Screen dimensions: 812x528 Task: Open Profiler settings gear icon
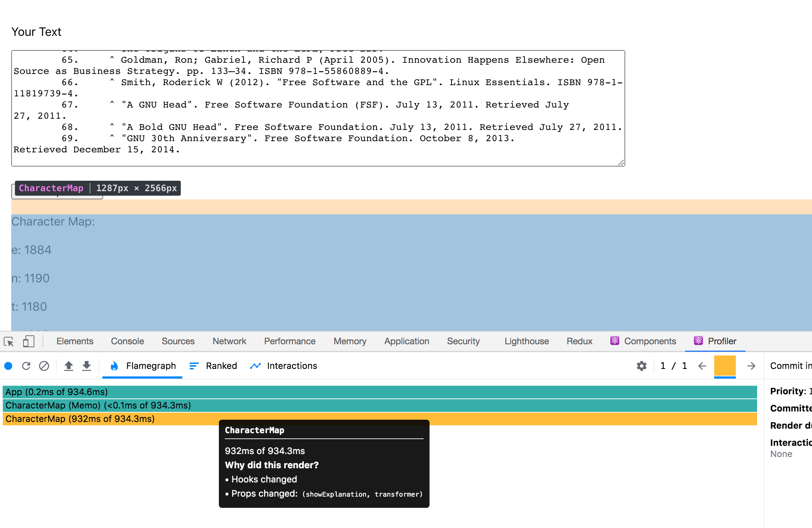(x=642, y=366)
